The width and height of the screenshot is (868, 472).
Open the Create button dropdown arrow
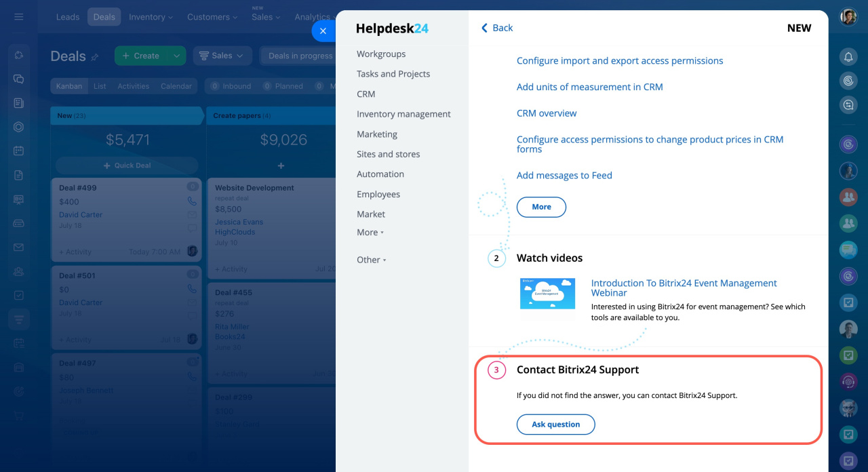(176, 56)
